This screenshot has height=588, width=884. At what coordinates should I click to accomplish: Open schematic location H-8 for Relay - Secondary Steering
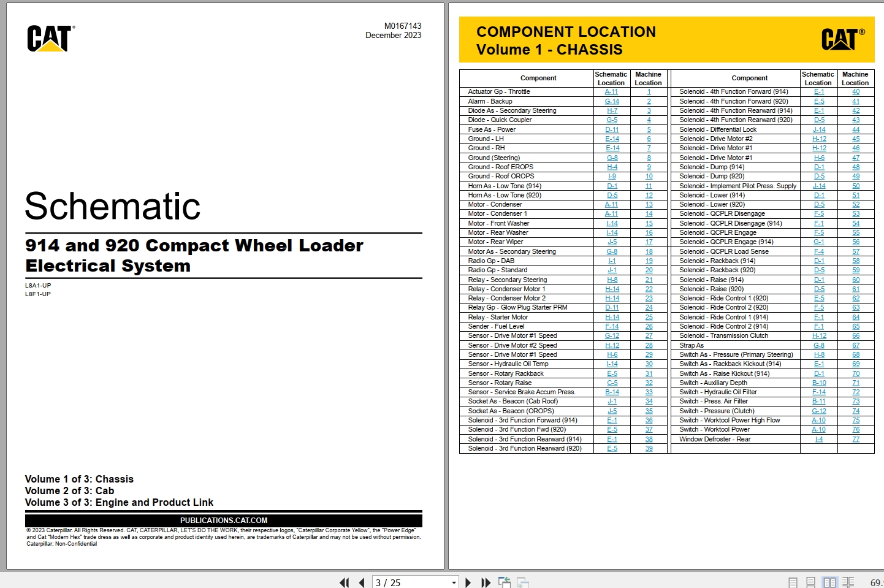point(612,280)
